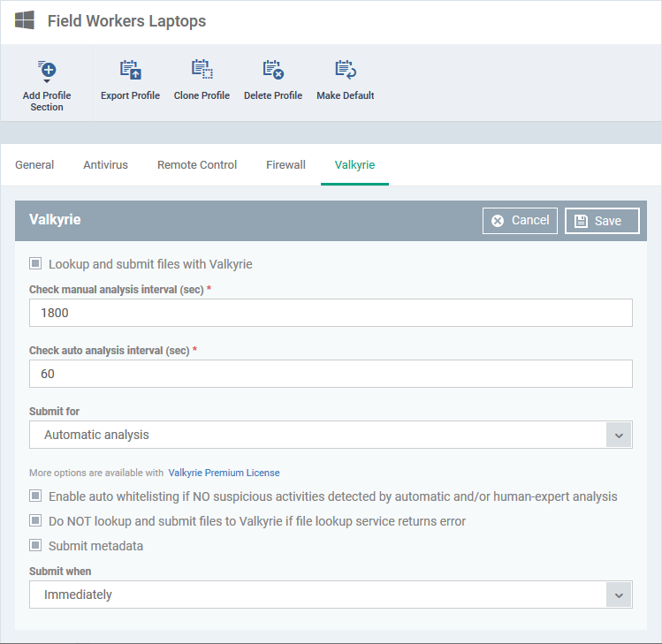Click the Windows logo beside profile name

point(25,20)
